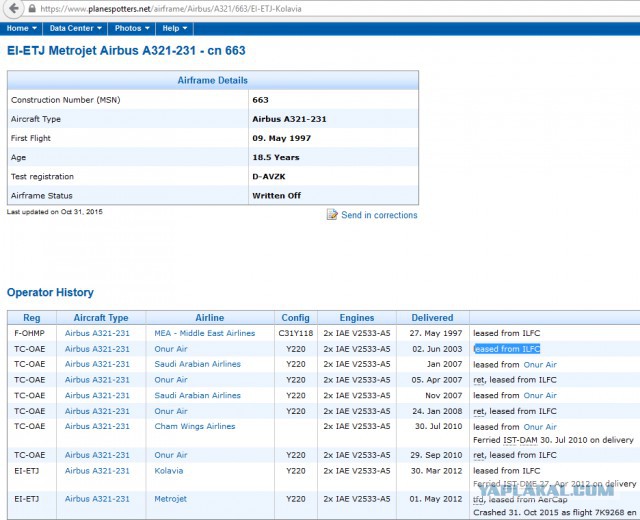Open Saudi Arabian Airlines link dated Jan 2007
640x520 pixels.
(x=198, y=364)
